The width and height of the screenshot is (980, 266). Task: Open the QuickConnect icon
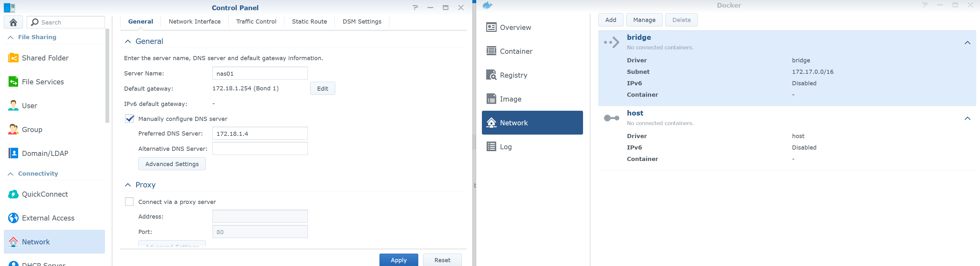(x=13, y=194)
